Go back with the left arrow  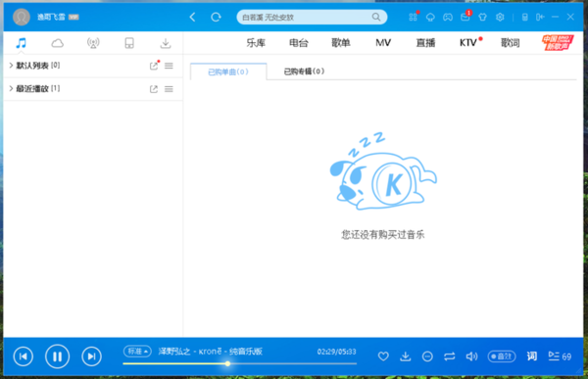192,18
